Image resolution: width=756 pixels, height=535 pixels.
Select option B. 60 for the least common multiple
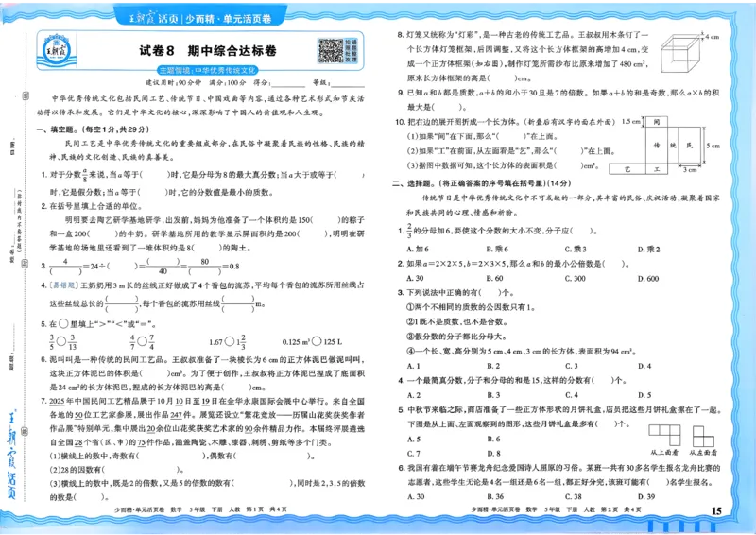(x=494, y=278)
